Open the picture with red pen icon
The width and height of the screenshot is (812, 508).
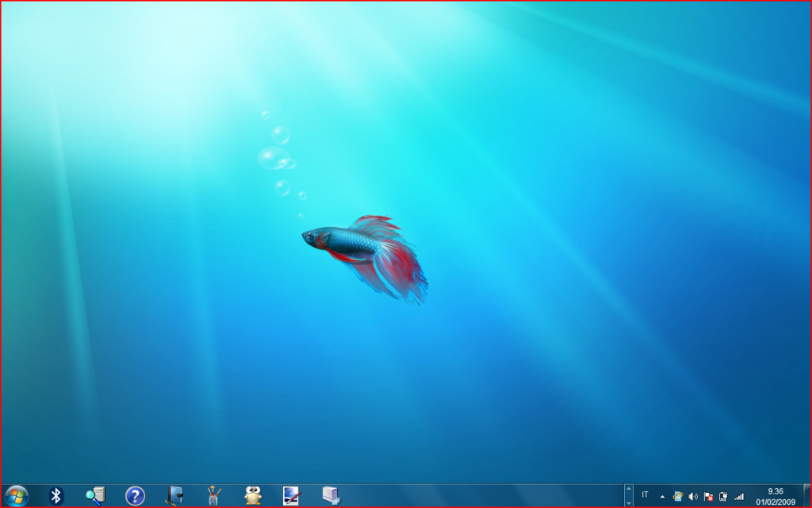pos(291,496)
